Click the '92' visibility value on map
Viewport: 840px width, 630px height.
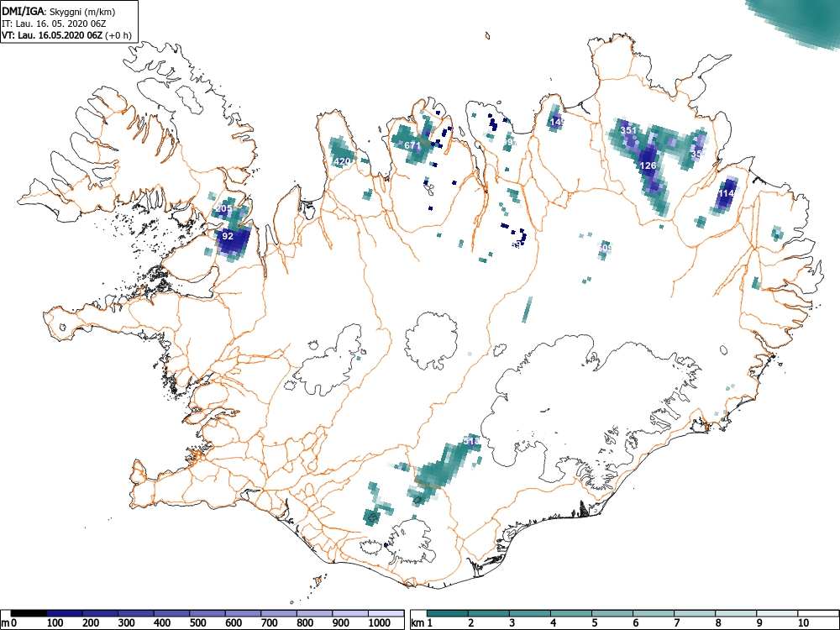pos(228,236)
